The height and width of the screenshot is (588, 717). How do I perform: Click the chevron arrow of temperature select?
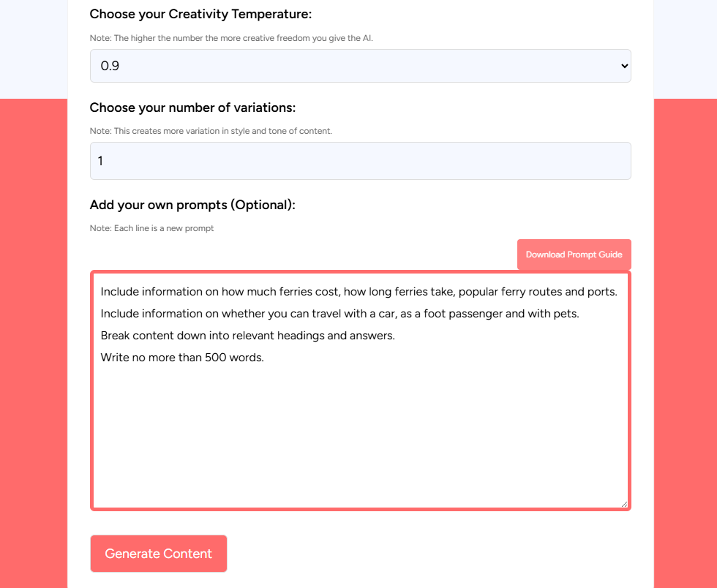624,66
